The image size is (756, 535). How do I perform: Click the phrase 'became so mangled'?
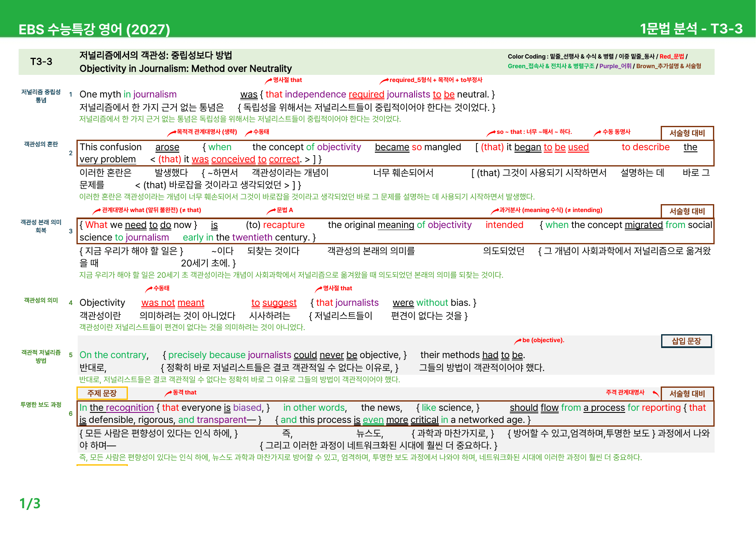point(418,147)
